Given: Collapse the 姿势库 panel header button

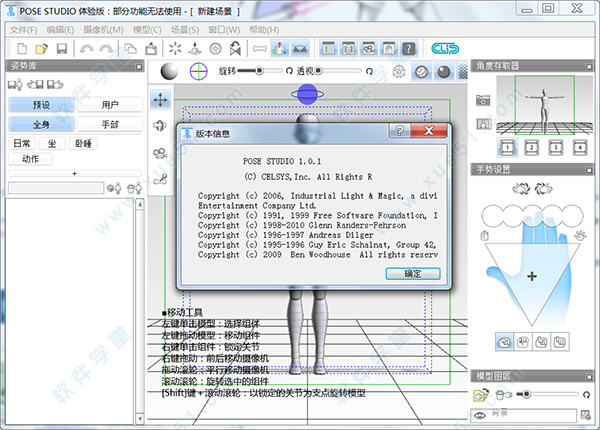Looking at the screenshot, I should 139,67.
